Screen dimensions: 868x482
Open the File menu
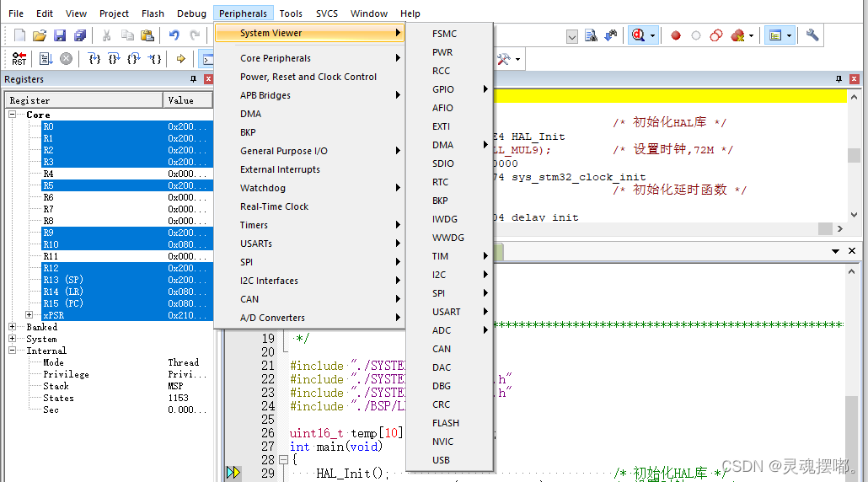(x=16, y=13)
